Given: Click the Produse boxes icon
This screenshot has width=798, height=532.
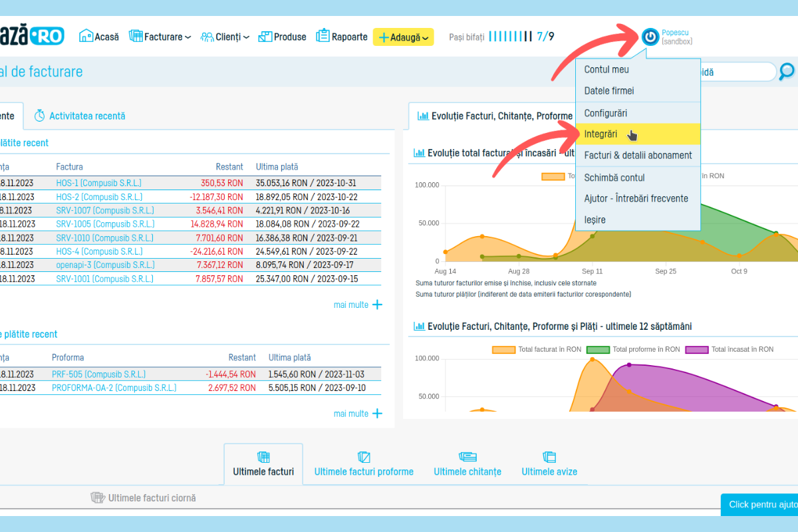Looking at the screenshot, I should 265,36.
